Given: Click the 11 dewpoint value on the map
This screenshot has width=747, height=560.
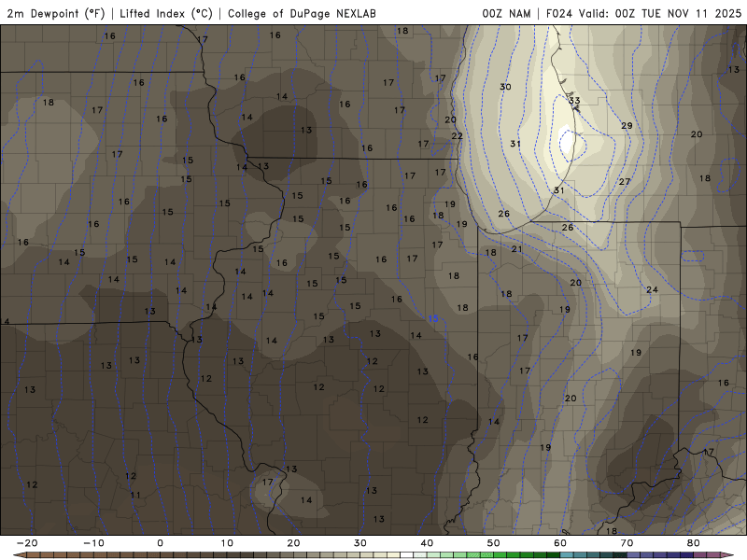Looking at the screenshot, I should [x=135, y=496].
